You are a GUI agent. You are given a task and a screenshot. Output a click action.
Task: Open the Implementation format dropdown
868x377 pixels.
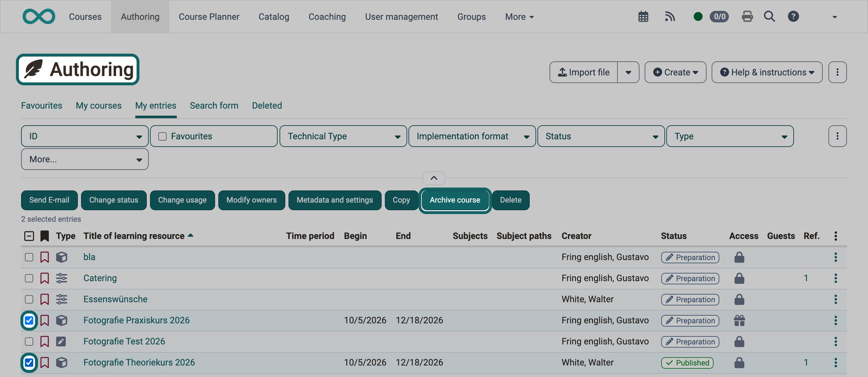click(472, 136)
